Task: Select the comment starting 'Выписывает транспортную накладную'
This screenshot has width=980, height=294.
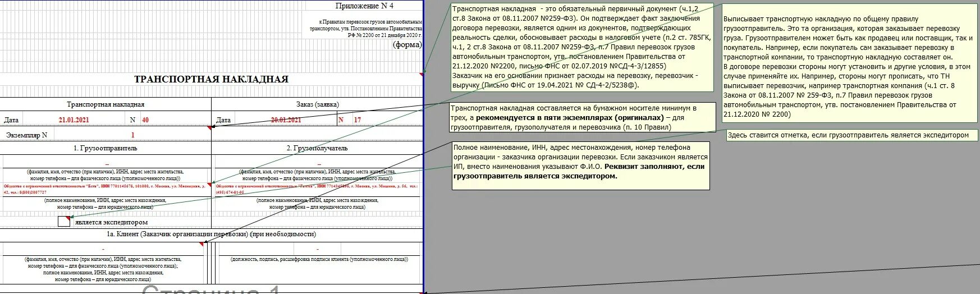Action: [x=850, y=63]
